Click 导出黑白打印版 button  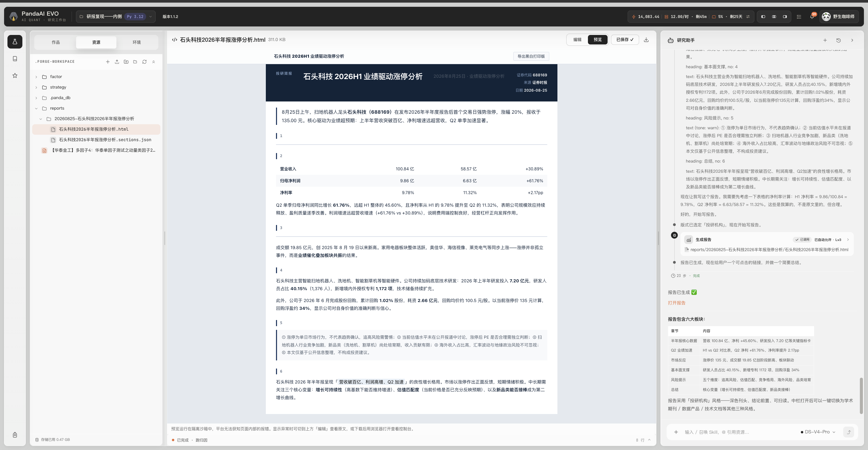click(531, 56)
